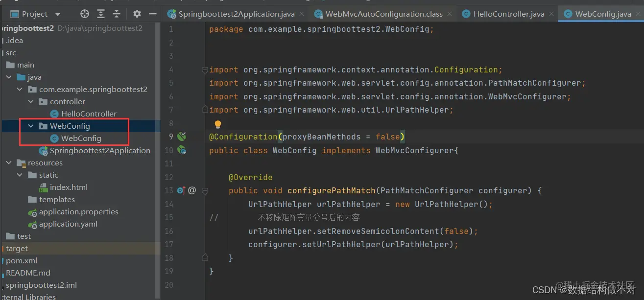Image resolution: width=644 pixels, height=300 pixels.
Task: Close the Springboottest2Application.java tab
Action: point(301,14)
